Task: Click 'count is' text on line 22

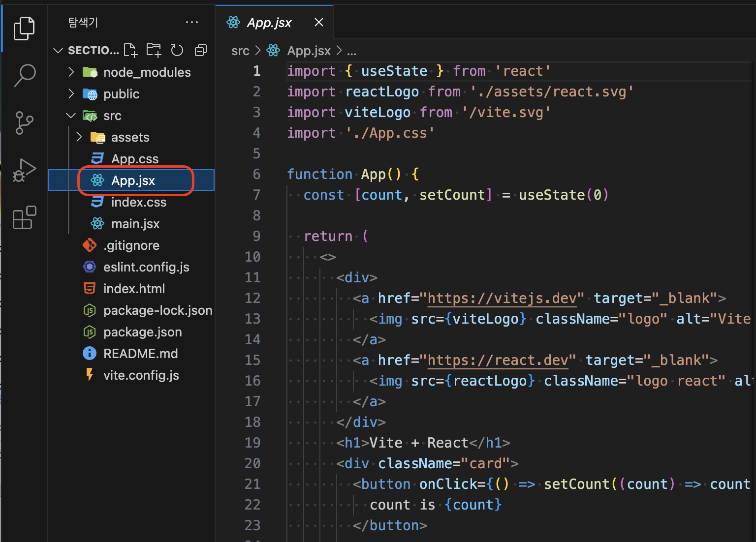Action: coord(403,505)
